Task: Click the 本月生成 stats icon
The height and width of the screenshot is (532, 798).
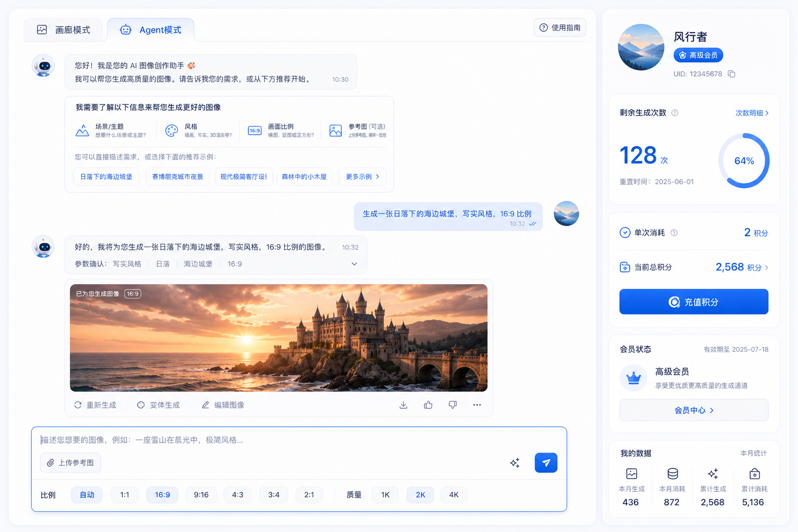Action: click(x=632, y=474)
